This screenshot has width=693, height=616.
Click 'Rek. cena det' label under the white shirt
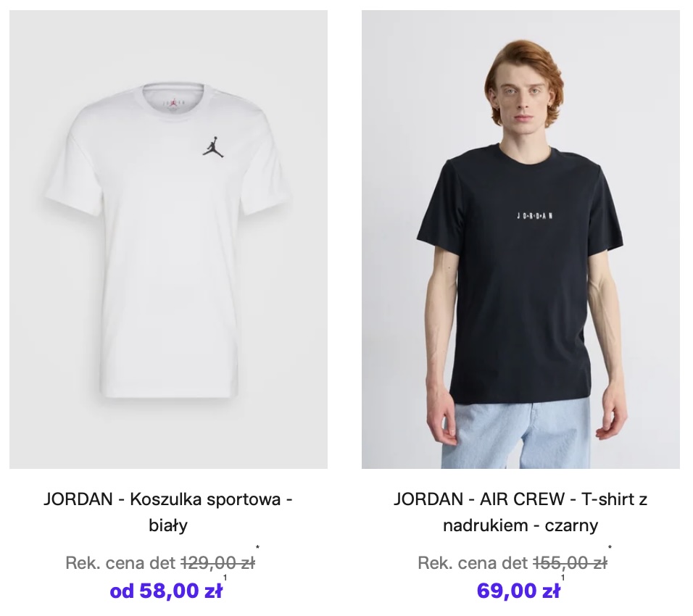coord(120,563)
